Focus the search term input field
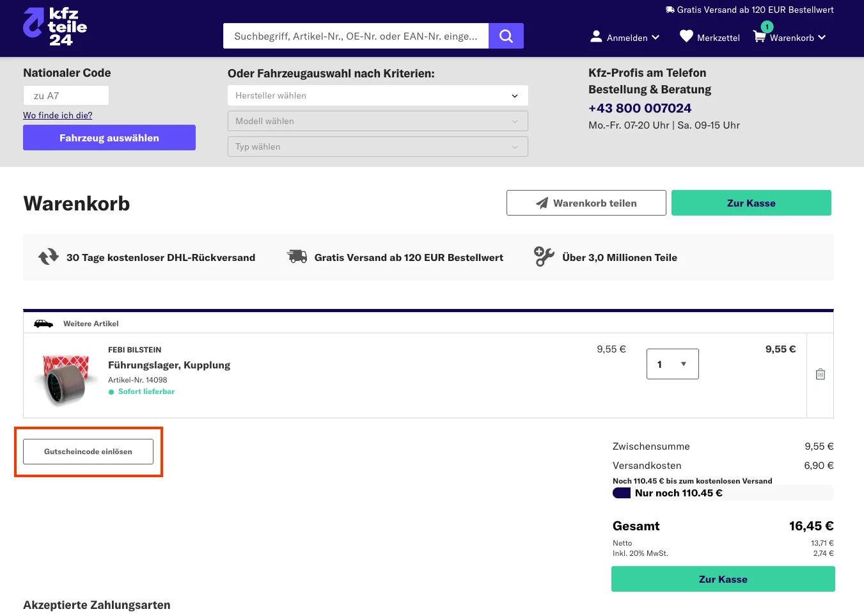864x616 pixels. 356,36
